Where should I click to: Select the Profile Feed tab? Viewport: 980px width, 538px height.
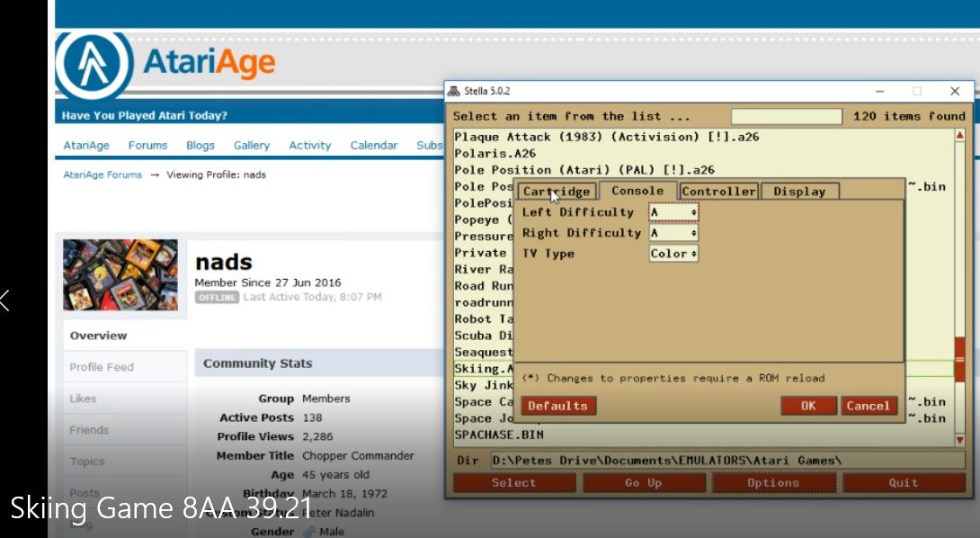[x=124, y=367]
